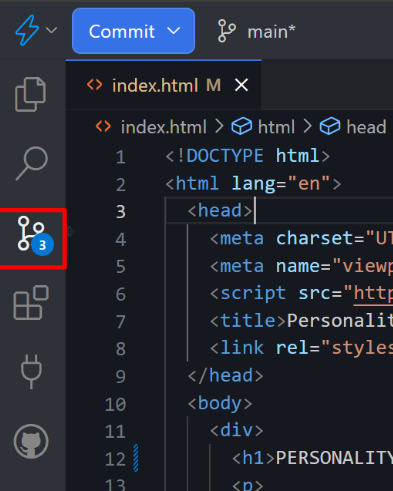
Task: Click index.html in the breadcrumb
Action: [x=164, y=127]
